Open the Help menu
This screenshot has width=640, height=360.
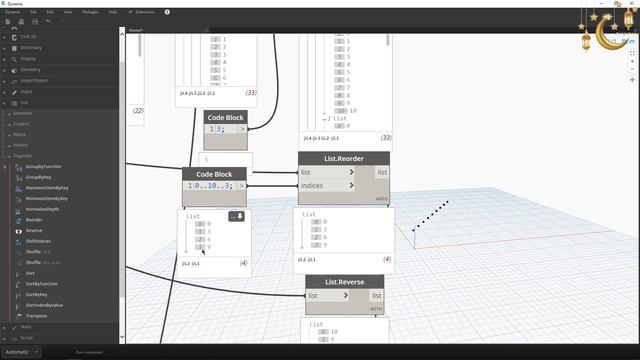(x=113, y=12)
